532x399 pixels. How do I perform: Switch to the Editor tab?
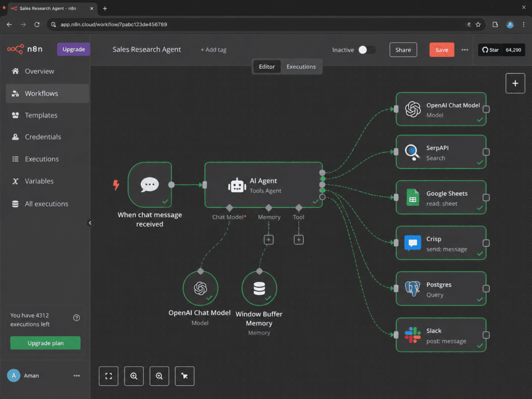[x=267, y=66]
